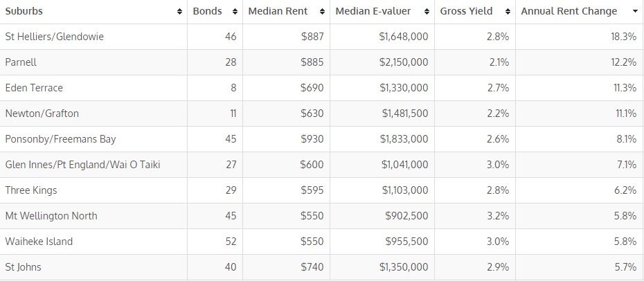Select the Three Kings suburb cell
The height and width of the screenshot is (281, 644).
pos(31,190)
